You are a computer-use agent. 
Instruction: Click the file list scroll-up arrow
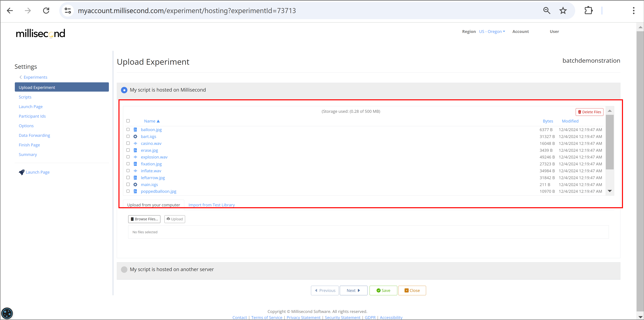tap(610, 111)
